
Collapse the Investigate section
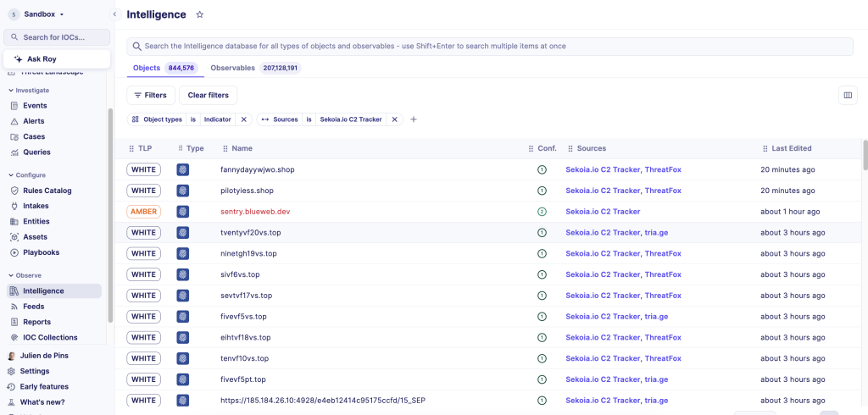[29, 90]
